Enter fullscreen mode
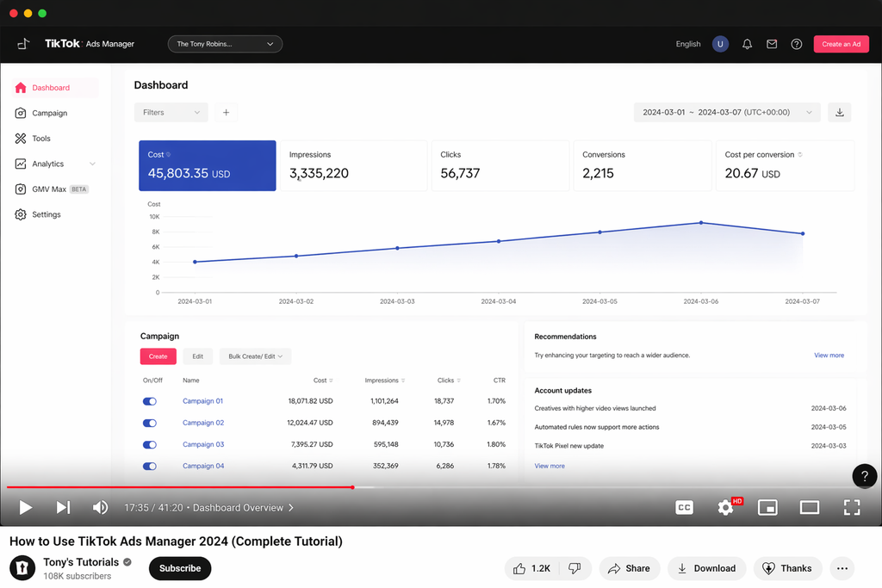 pyautogui.click(x=852, y=508)
